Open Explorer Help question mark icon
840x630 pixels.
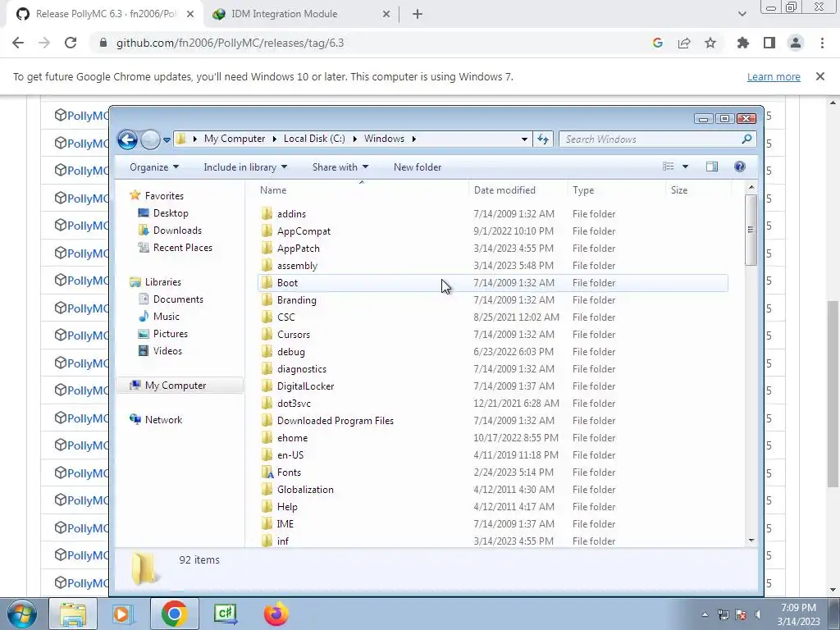coord(740,167)
